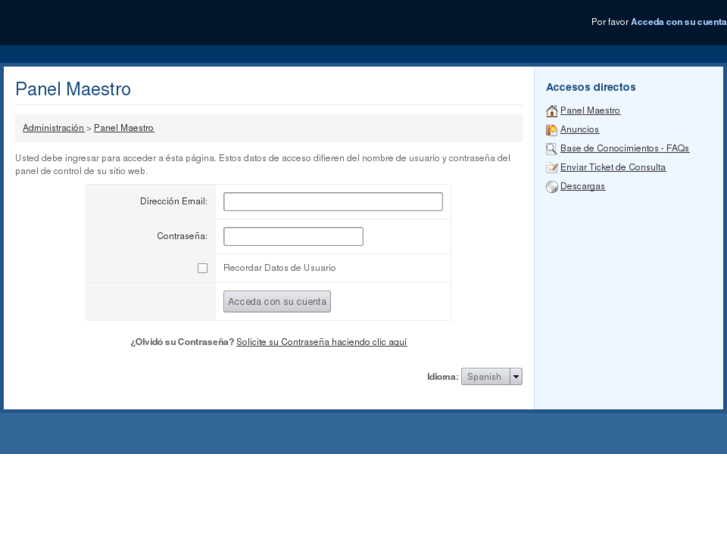Viewport: 727px width, 545px height.
Task: Click the Idioma dropdown arrow button
Action: pyautogui.click(x=516, y=377)
